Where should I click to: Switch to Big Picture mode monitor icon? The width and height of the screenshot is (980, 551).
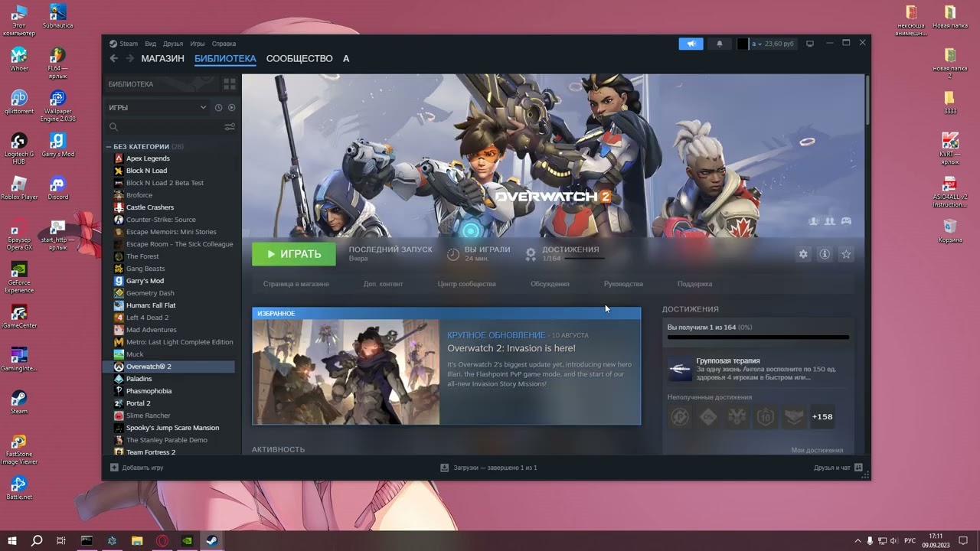(810, 44)
